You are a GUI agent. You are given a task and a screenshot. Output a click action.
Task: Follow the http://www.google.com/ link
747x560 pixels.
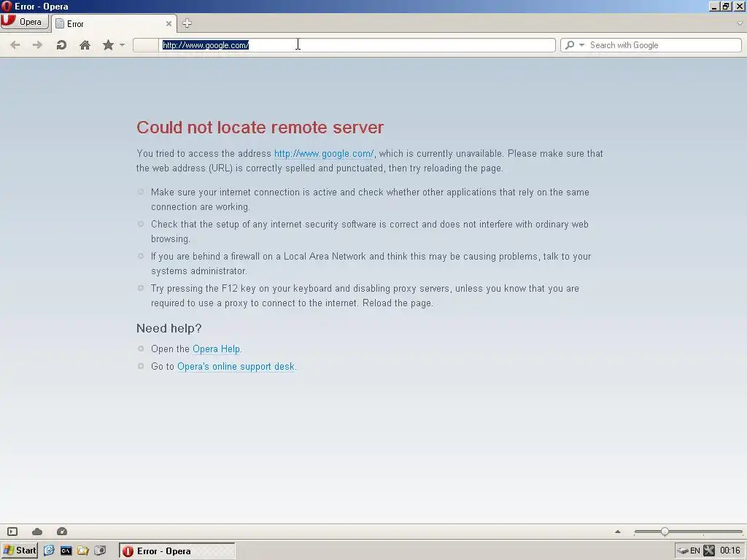click(x=324, y=154)
